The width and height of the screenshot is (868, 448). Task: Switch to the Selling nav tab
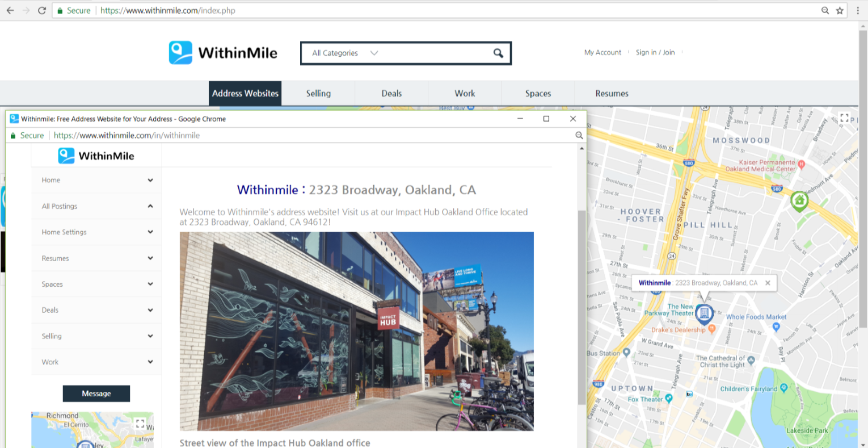[318, 94]
